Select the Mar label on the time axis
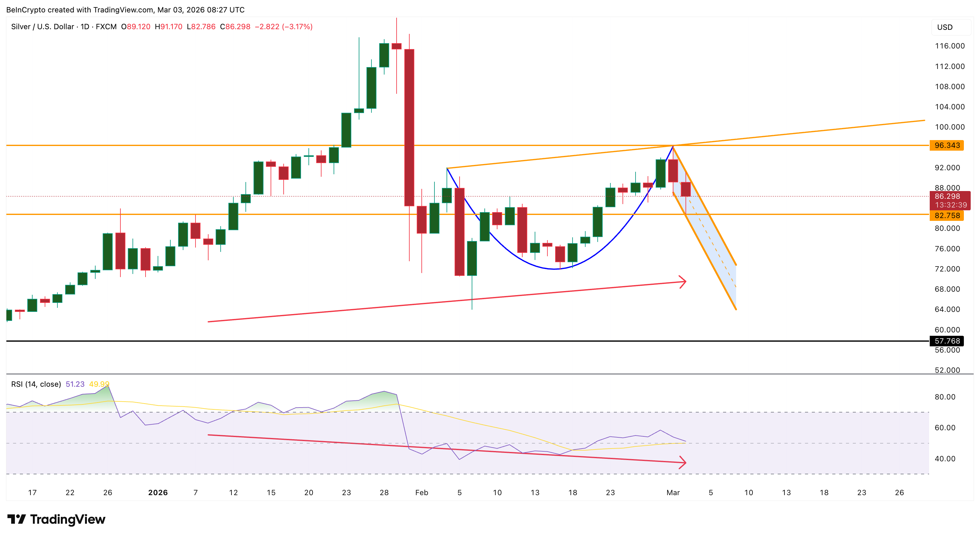980x538 pixels. [674, 492]
